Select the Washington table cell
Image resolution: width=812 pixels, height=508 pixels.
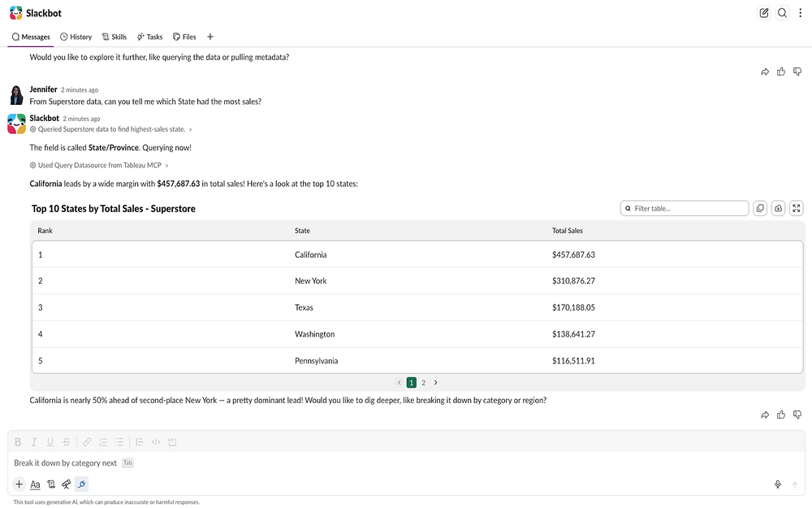315,334
